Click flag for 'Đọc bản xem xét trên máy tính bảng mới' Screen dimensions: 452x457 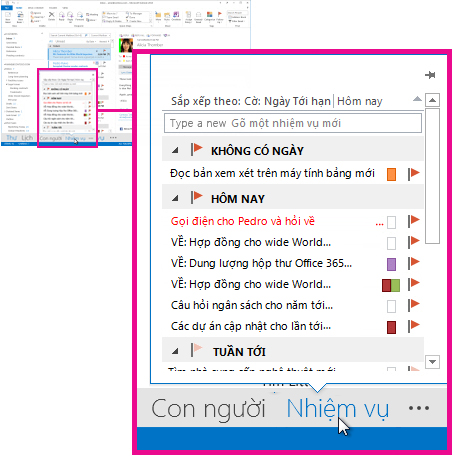(414, 173)
